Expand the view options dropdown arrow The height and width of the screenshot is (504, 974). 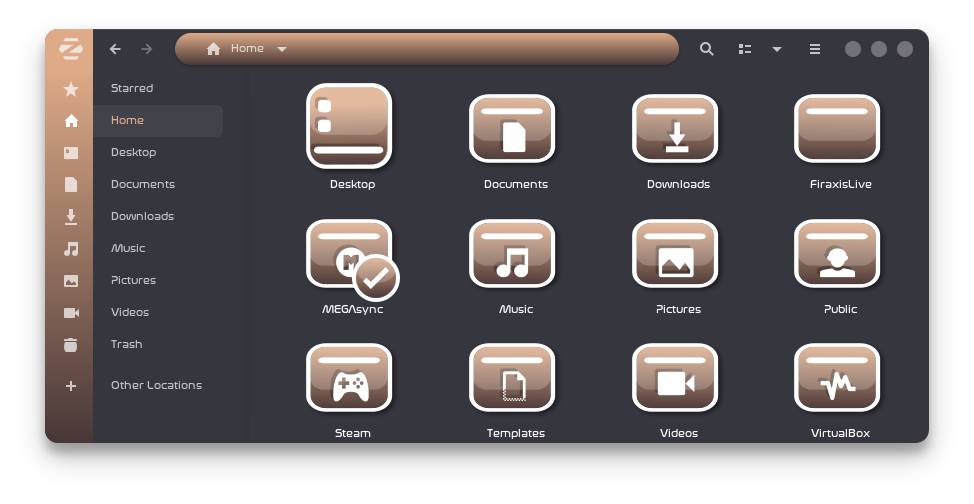[x=776, y=49]
